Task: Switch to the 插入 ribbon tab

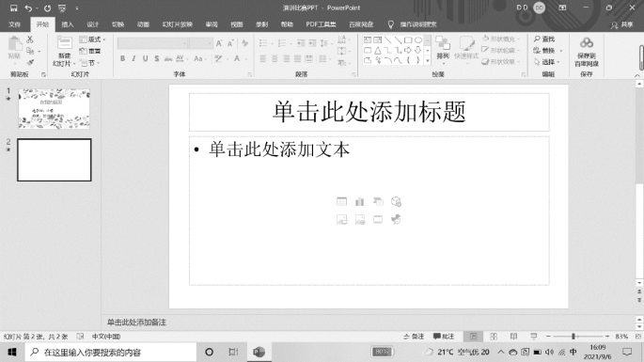Action: (x=68, y=24)
